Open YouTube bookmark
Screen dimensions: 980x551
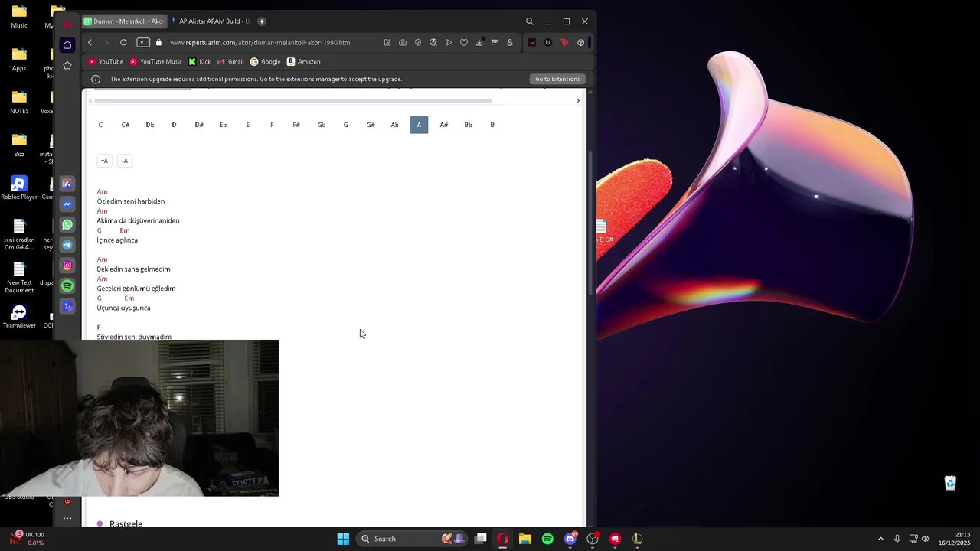tap(106, 62)
